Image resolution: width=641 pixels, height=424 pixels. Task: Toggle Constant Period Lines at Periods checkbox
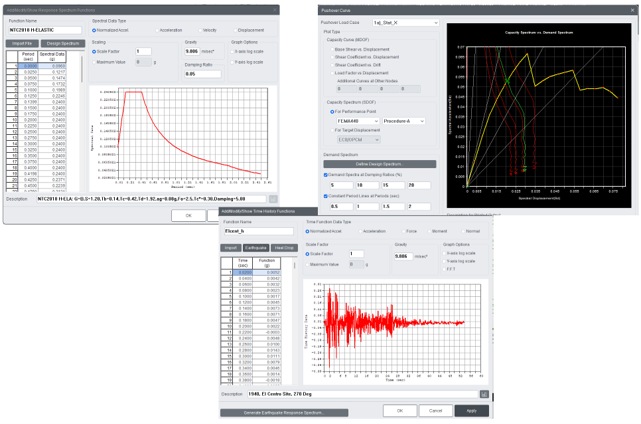[x=326, y=196]
